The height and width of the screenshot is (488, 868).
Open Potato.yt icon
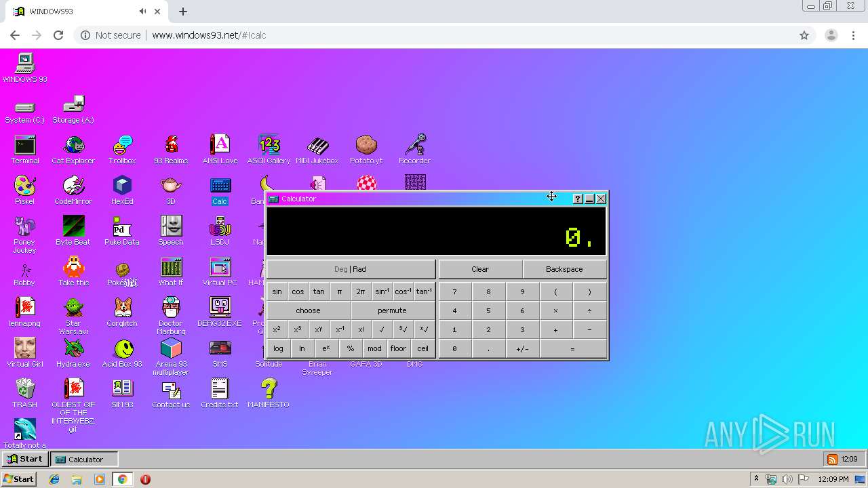click(366, 150)
